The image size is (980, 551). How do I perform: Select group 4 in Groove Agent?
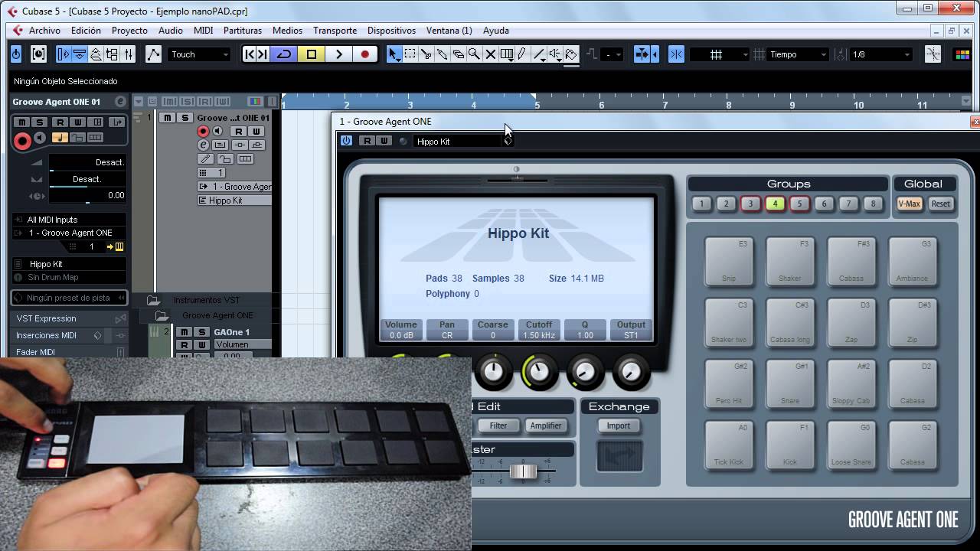tap(775, 204)
